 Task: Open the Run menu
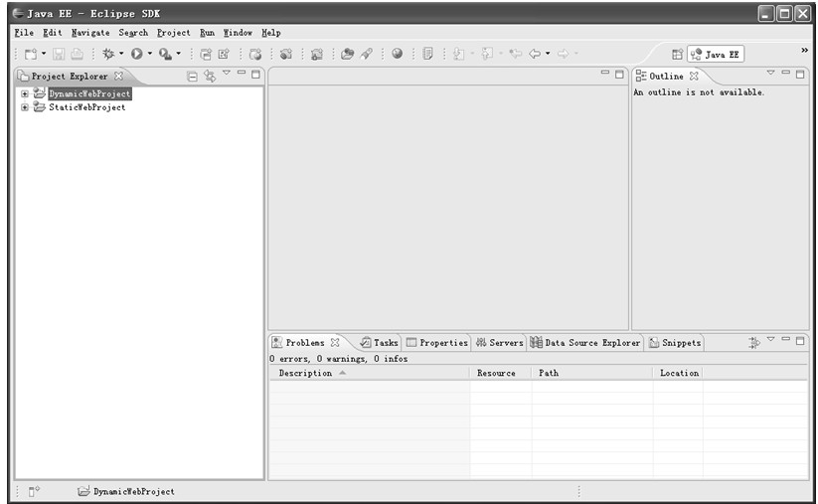(207, 33)
